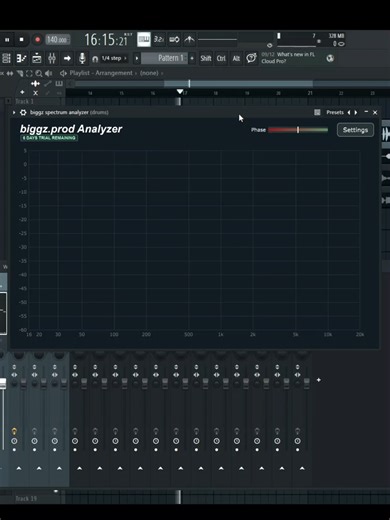Viewport: 390px width, 520px height.
Task: Open the Presets menu
Action: [335, 112]
